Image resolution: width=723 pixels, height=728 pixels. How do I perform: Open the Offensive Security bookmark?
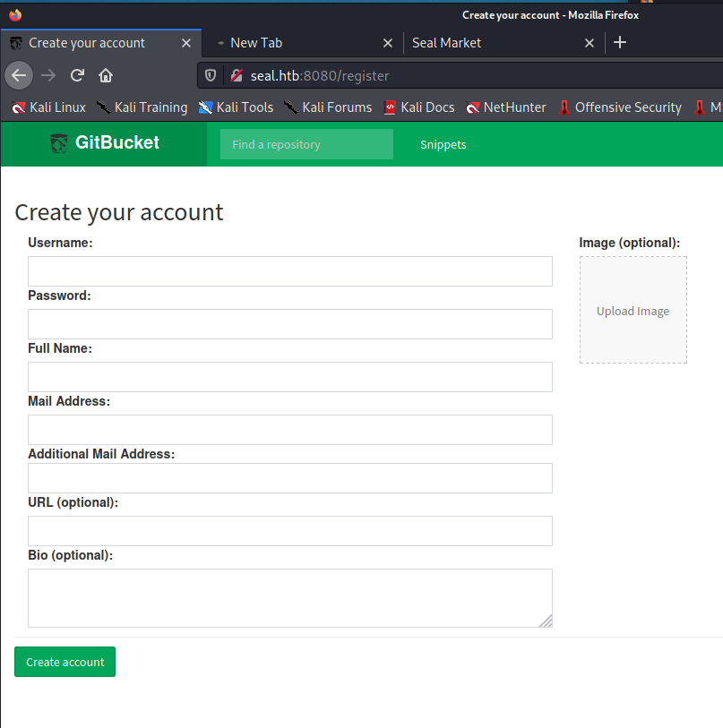pos(619,107)
